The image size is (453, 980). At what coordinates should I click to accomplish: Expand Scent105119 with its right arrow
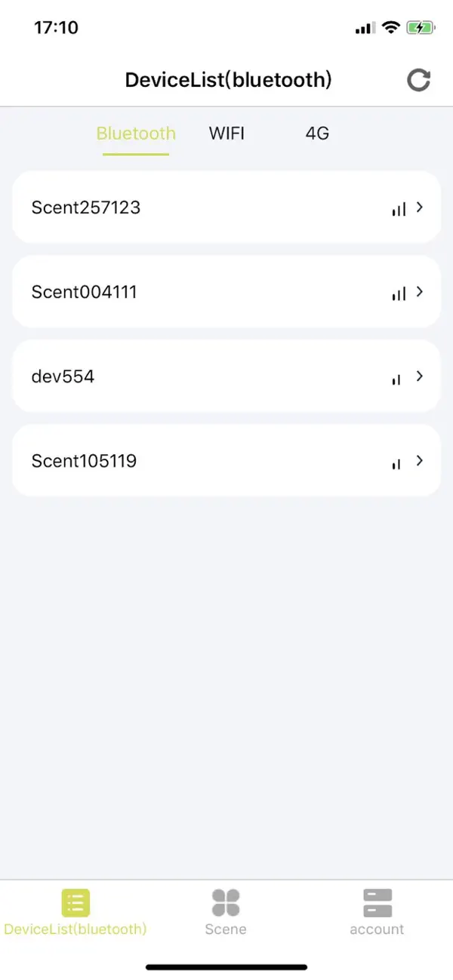(420, 461)
